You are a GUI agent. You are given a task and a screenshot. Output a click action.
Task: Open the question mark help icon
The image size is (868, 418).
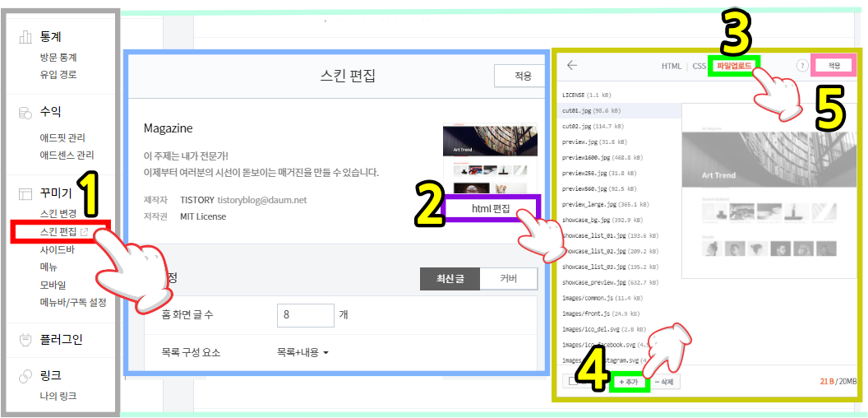(x=802, y=66)
